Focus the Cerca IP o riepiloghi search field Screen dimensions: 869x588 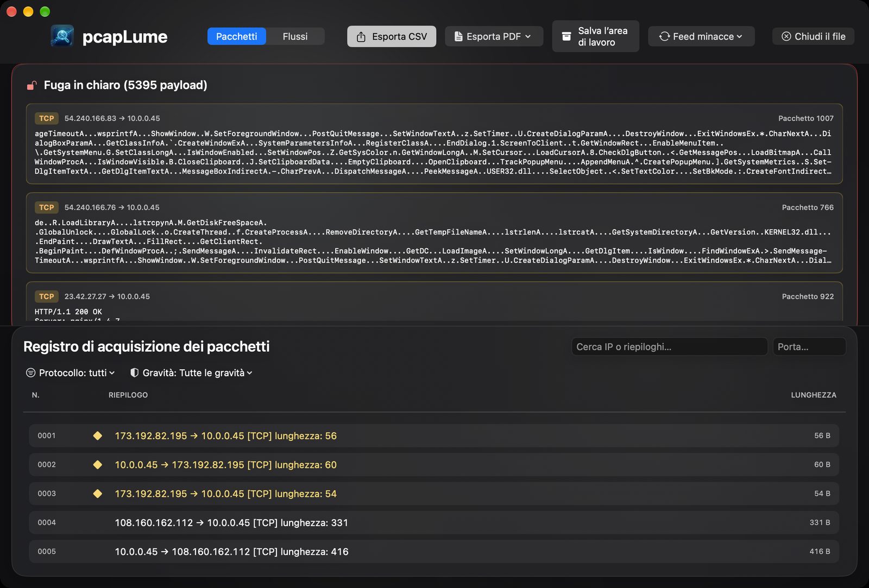coord(669,347)
